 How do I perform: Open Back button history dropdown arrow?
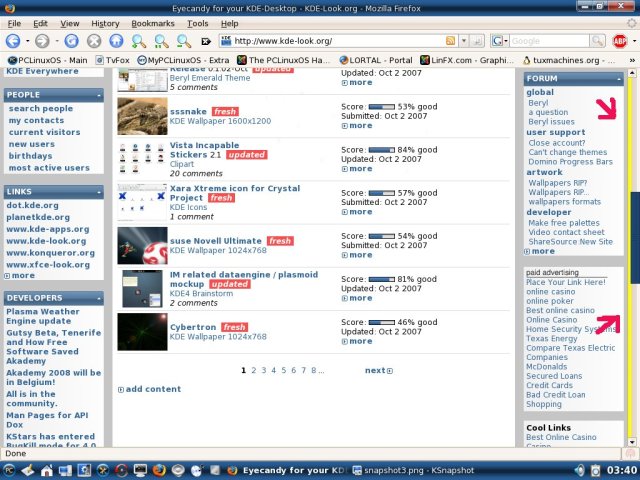(27, 41)
